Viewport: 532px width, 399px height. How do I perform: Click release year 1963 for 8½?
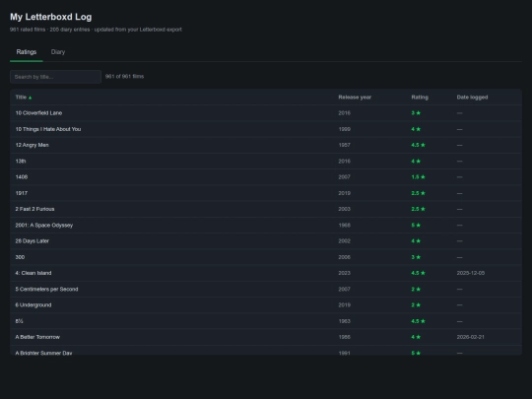pos(345,321)
